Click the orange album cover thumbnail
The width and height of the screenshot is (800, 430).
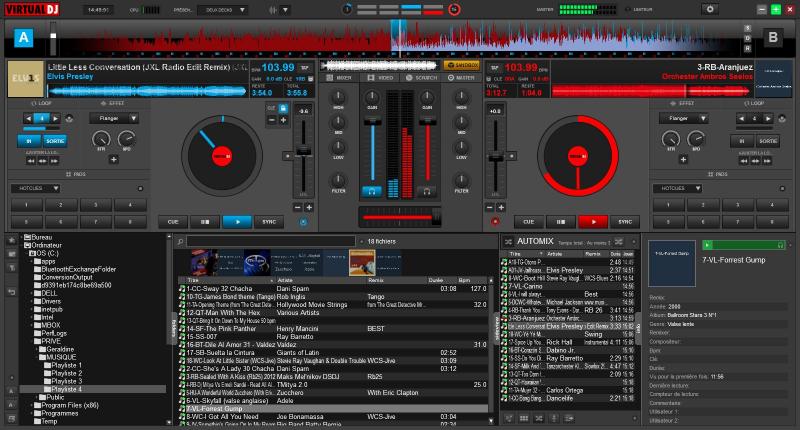[362, 263]
